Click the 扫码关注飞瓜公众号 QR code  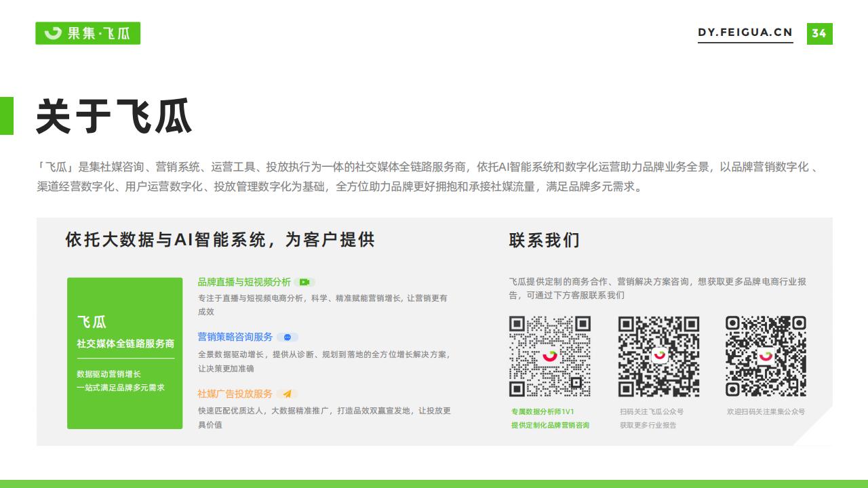click(x=658, y=356)
